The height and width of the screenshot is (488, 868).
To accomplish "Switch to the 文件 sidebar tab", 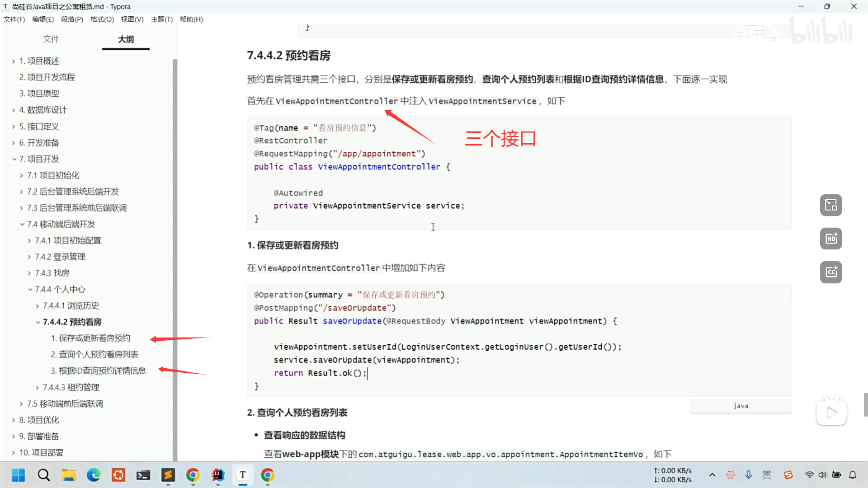I will pyautogui.click(x=51, y=39).
